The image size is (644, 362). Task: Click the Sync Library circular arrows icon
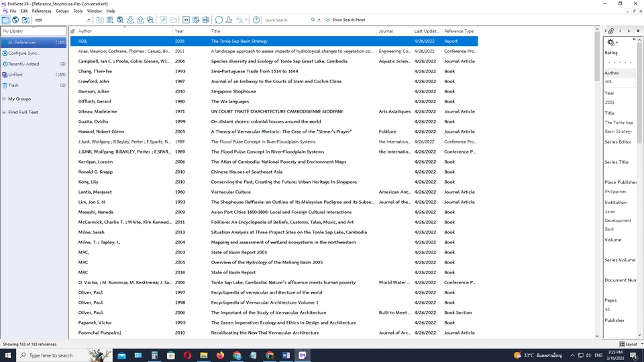click(219, 19)
